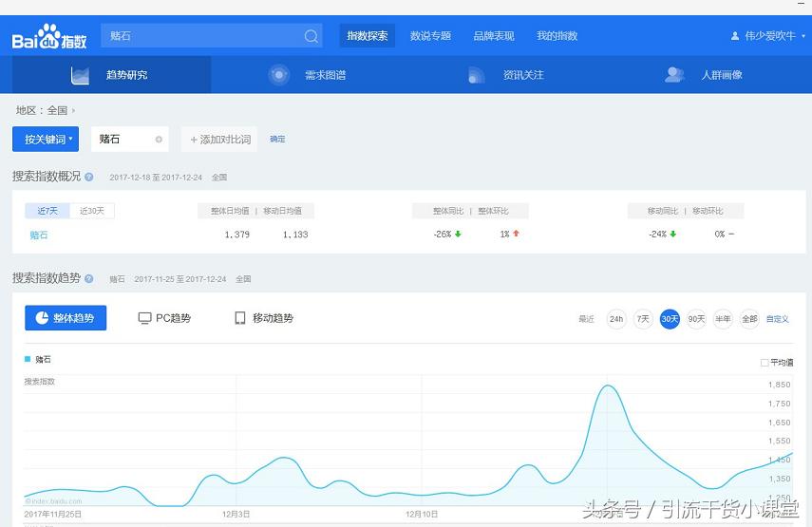Click the 整体同比 column header
812x527 pixels.
(x=448, y=211)
